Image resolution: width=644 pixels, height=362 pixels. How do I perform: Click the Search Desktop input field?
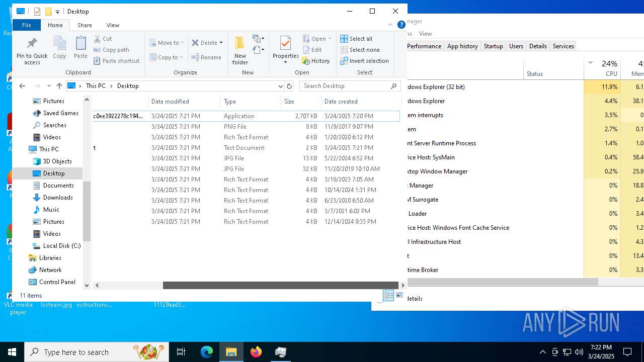pyautogui.click(x=345, y=86)
